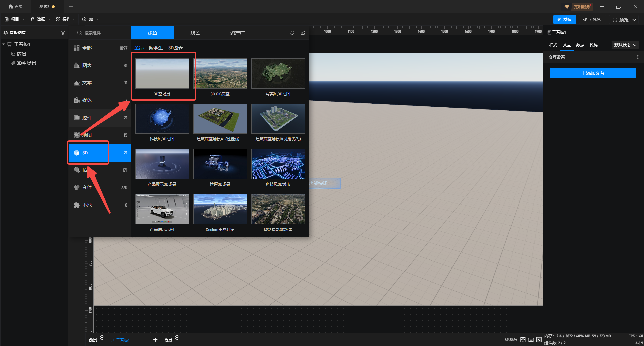Add a new board with plus icon
The height and width of the screenshot is (346, 644).
pyautogui.click(x=155, y=340)
